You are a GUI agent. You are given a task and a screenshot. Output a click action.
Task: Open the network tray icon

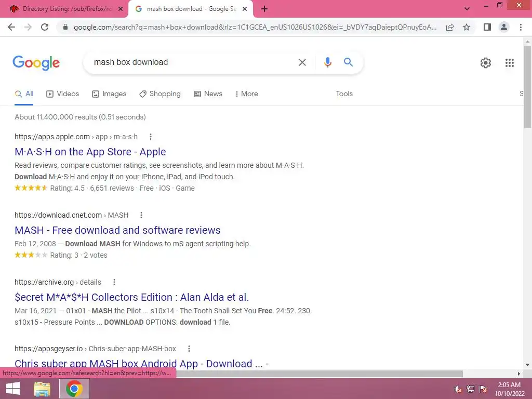point(471,389)
